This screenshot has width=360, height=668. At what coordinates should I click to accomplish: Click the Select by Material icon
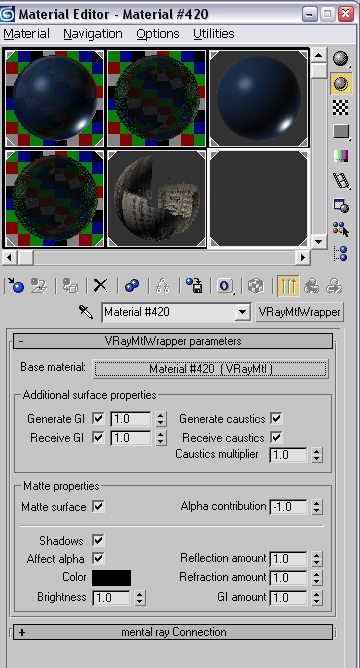[x=341, y=230]
